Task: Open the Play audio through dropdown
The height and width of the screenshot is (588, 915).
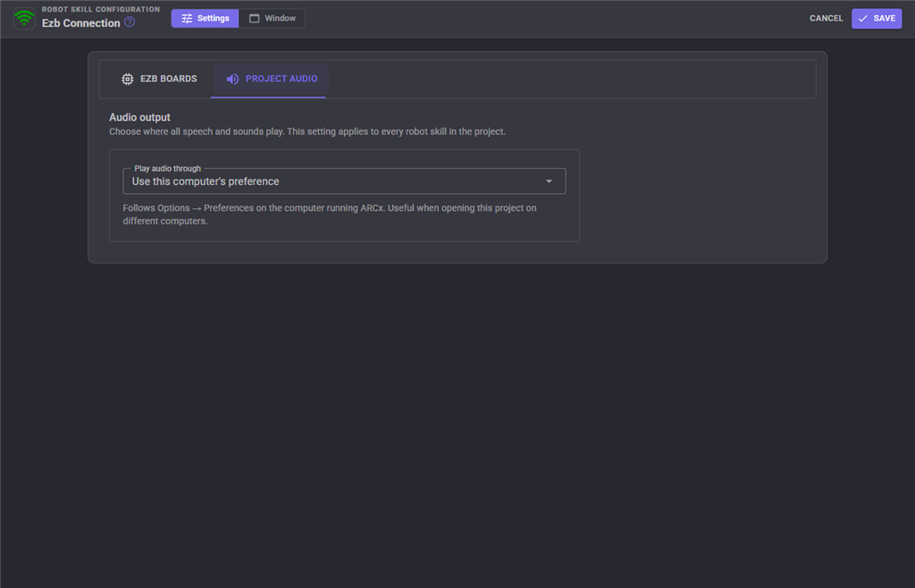Action: coord(344,181)
